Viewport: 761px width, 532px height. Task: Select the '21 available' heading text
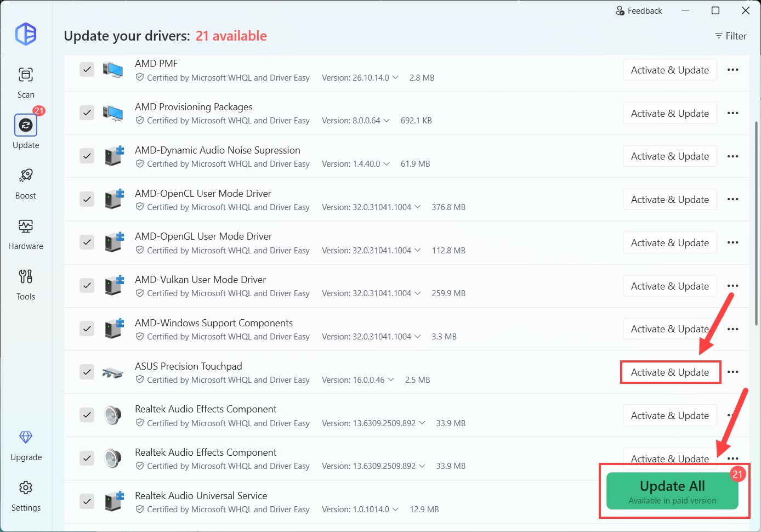(231, 36)
